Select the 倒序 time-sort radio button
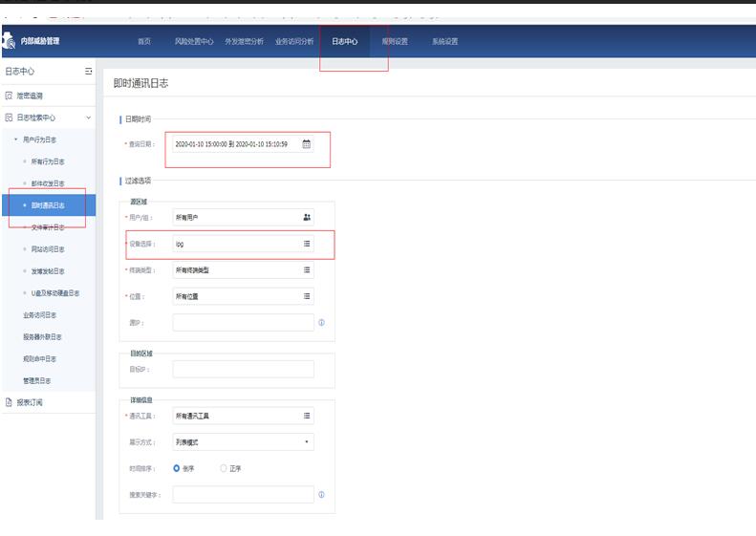756x536 pixels. [177, 468]
